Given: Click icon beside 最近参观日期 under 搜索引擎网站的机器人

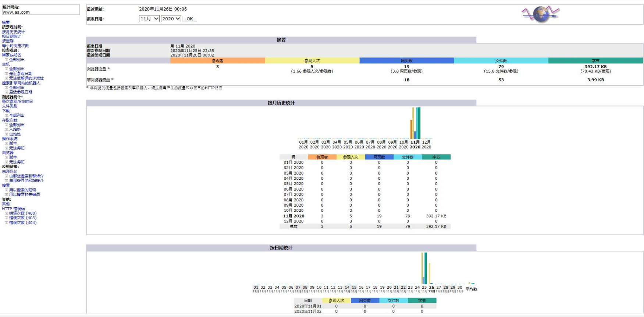Looking at the screenshot, I should pos(6,92).
